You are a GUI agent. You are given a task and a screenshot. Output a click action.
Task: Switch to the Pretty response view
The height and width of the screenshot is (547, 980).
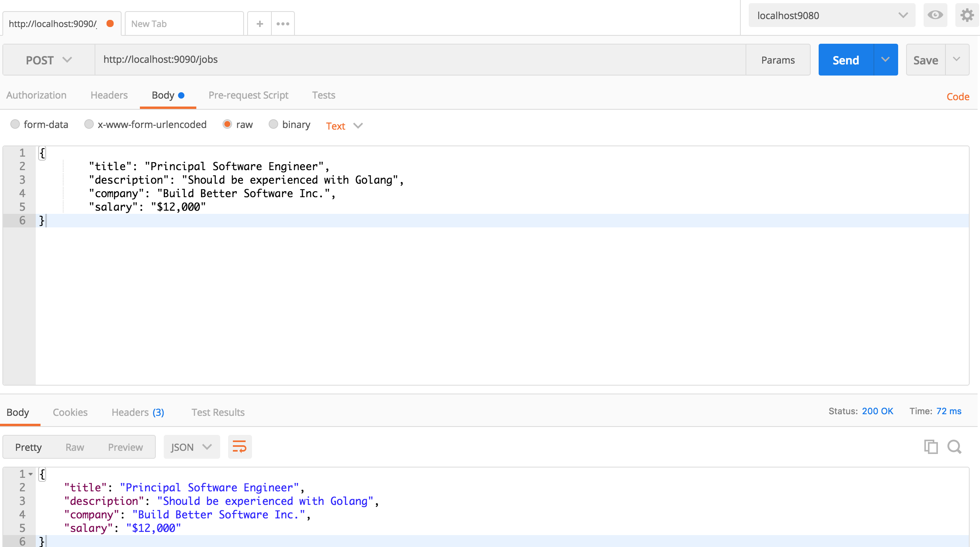(x=28, y=447)
